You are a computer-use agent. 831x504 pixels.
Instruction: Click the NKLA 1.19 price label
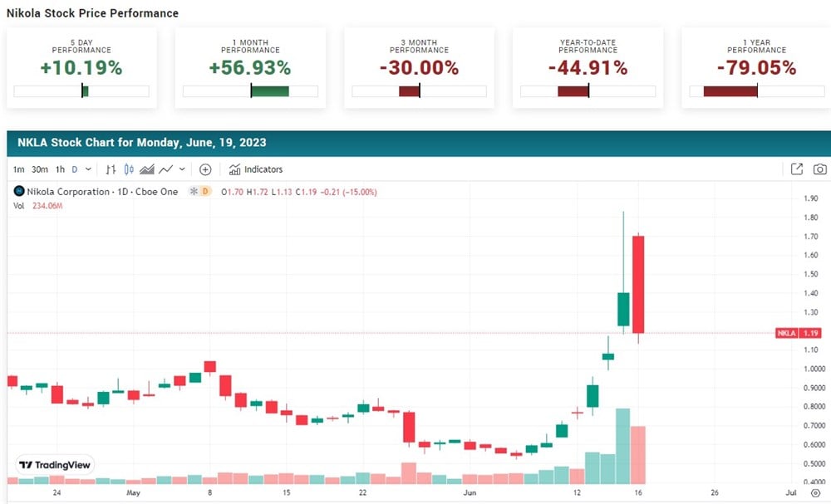pos(798,333)
